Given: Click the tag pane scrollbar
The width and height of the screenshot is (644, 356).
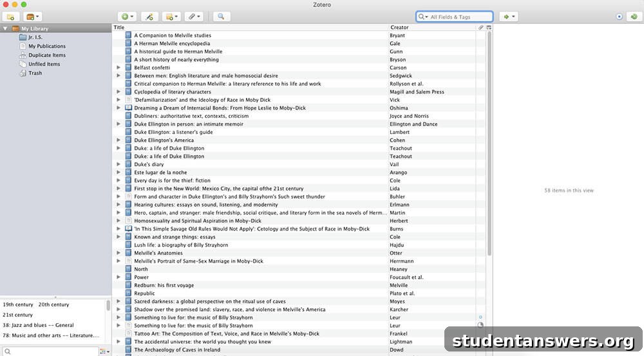Looking at the screenshot, I should (x=108, y=306).
